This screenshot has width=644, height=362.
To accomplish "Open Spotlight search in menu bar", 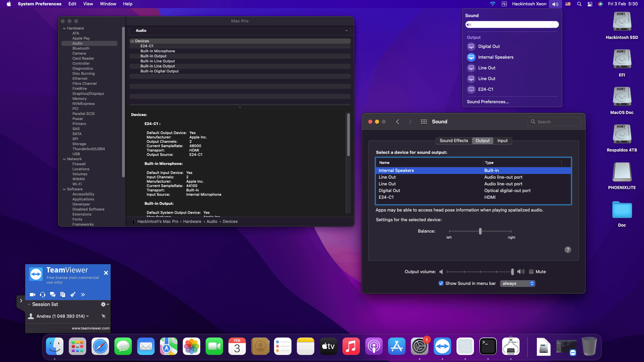I will pos(579,4).
